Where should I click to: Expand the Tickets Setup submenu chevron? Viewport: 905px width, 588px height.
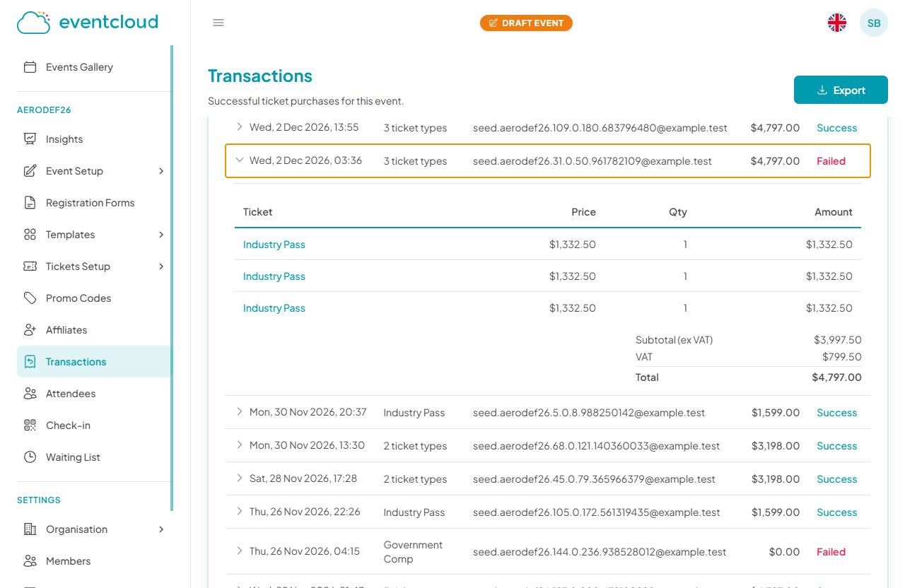coord(161,266)
